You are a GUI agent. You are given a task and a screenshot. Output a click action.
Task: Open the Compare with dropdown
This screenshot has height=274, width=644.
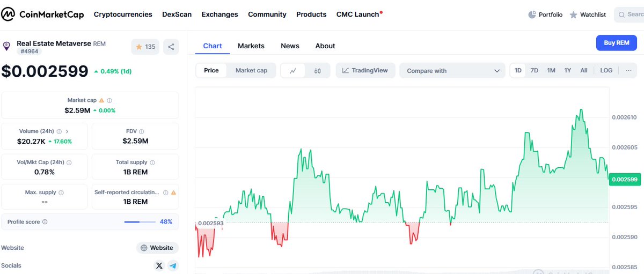coord(452,71)
